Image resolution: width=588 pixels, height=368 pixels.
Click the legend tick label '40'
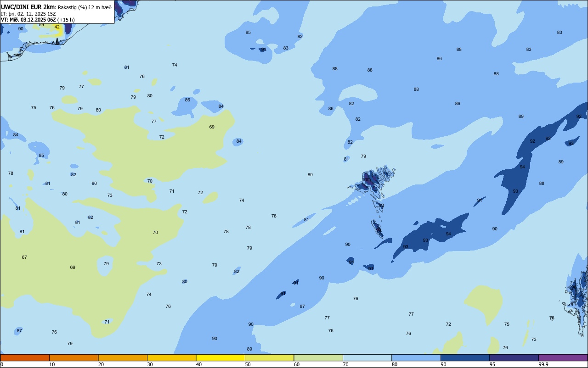click(199, 364)
